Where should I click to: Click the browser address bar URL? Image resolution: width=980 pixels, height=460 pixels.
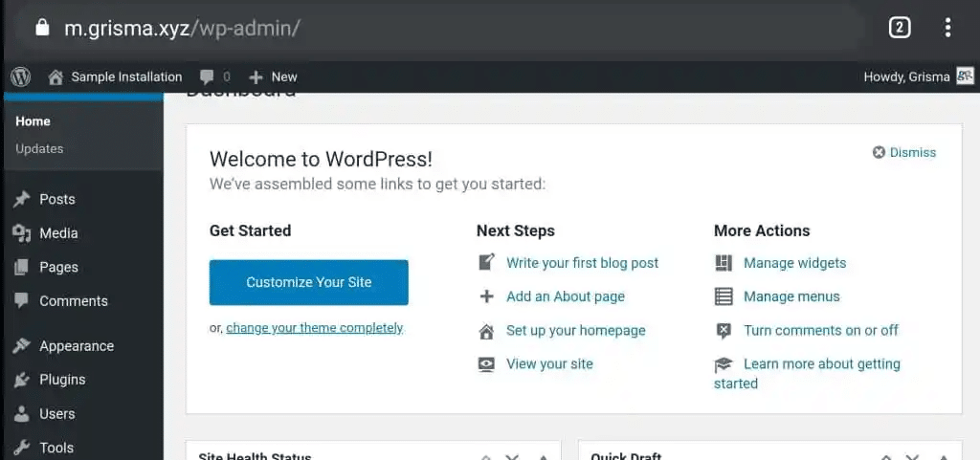click(x=183, y=28)
